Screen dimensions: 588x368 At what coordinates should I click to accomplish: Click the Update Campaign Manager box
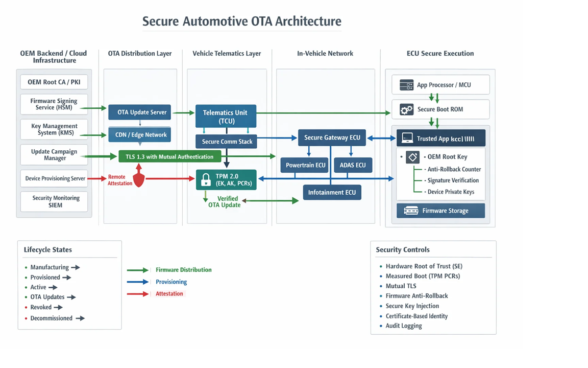[54, 154]
